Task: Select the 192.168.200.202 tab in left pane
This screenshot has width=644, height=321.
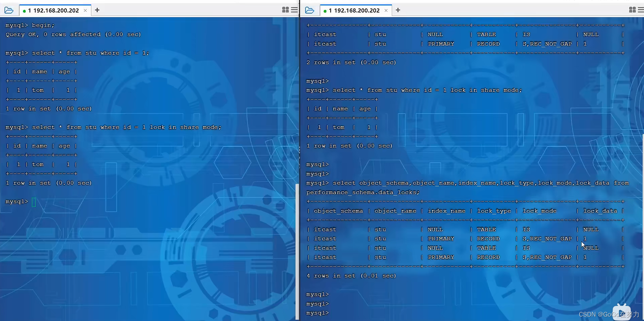Action: (55, 10)
